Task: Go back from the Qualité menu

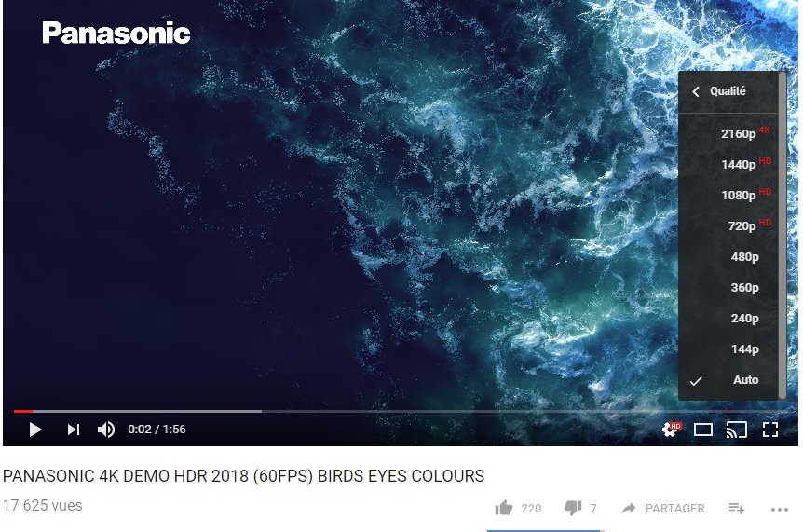Action: (x=695, y=91)
